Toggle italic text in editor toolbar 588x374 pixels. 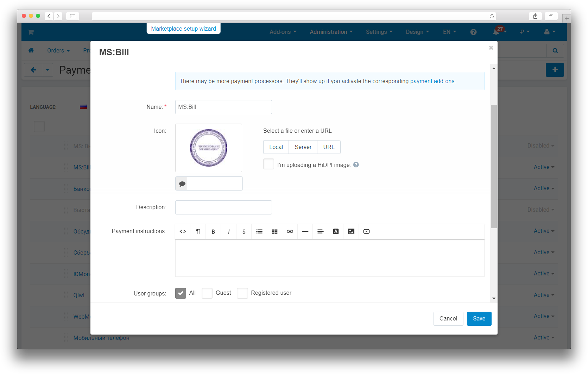click(x=229, y=232)
